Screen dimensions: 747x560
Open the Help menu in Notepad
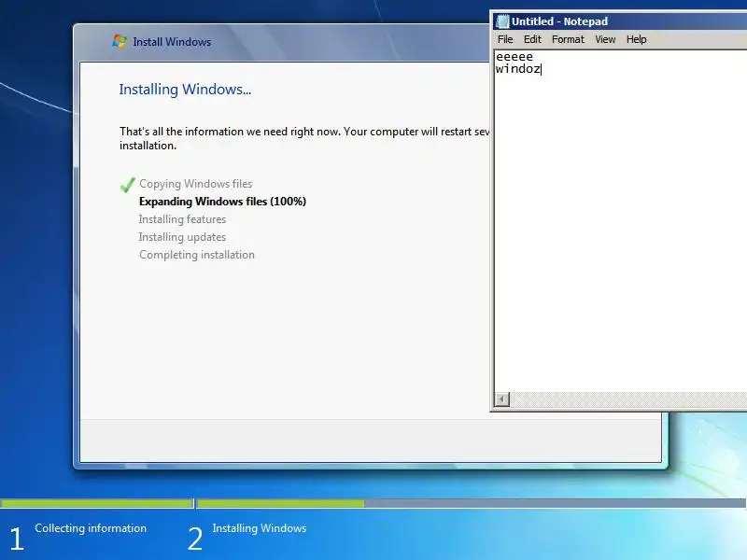click(x=636, y=39)
